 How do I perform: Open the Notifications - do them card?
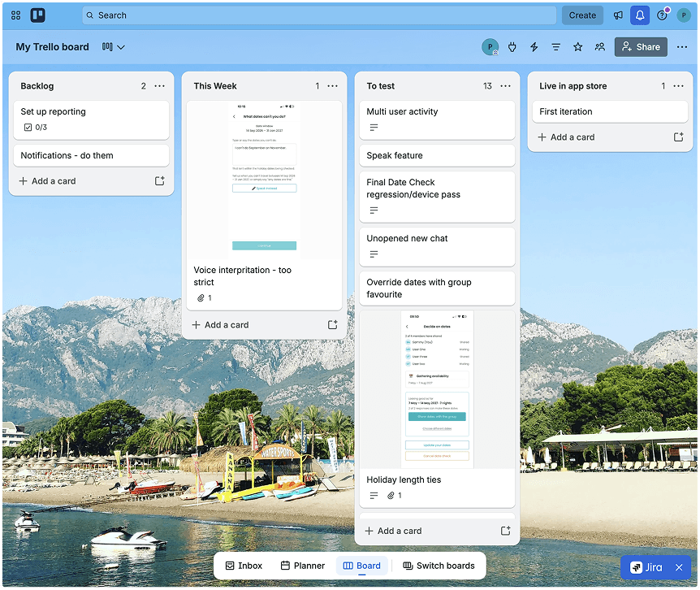(91, 155)
